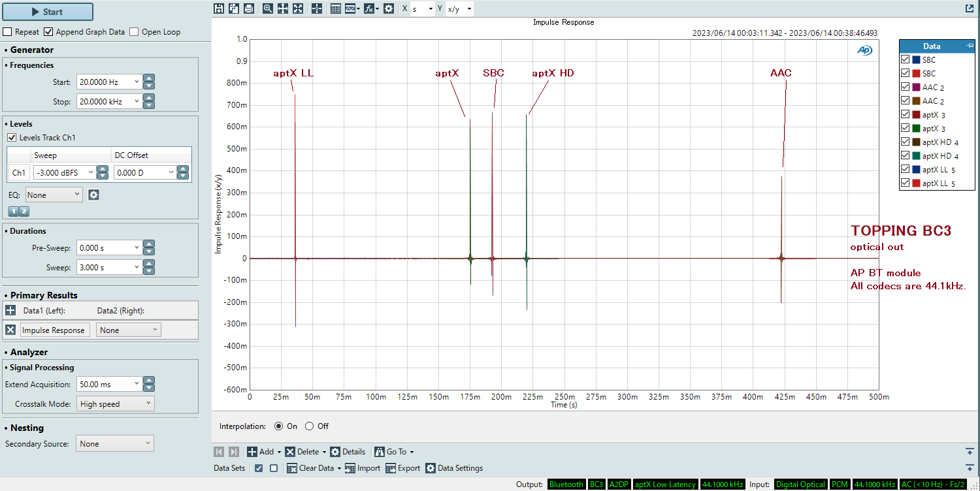Go to next result arrow

(234, 452)
